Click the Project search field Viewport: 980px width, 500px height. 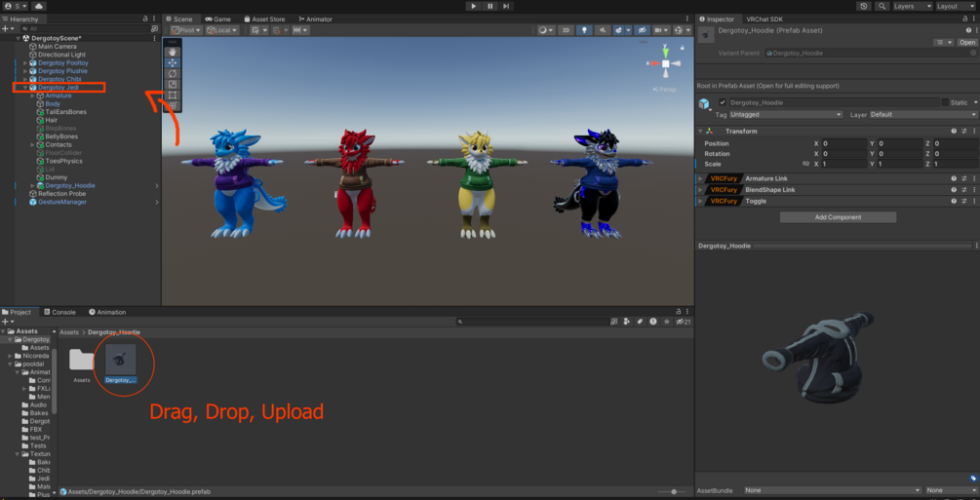coord(533,322)
